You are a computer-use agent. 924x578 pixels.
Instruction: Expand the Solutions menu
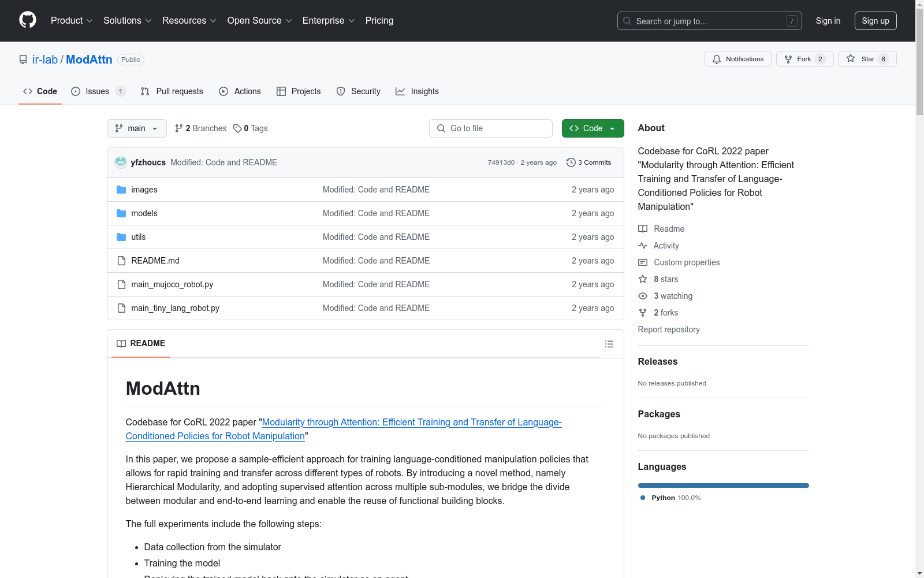click(x=127, y=20)
